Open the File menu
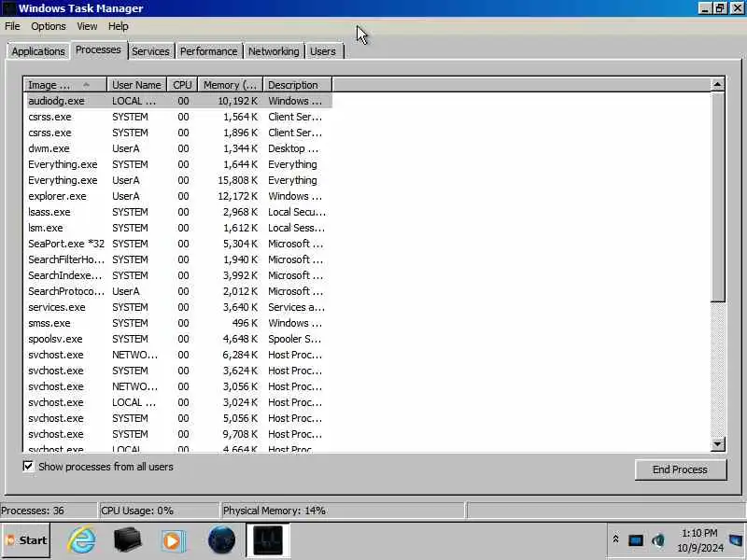This screenshot has width=747, height=560. pos(12,26)
